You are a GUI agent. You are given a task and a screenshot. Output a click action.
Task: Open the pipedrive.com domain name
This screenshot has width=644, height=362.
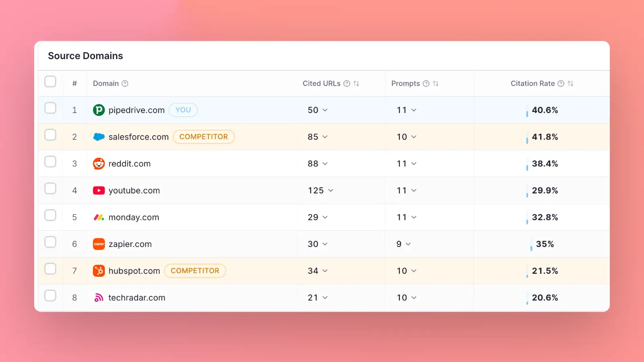coord(136,110)
